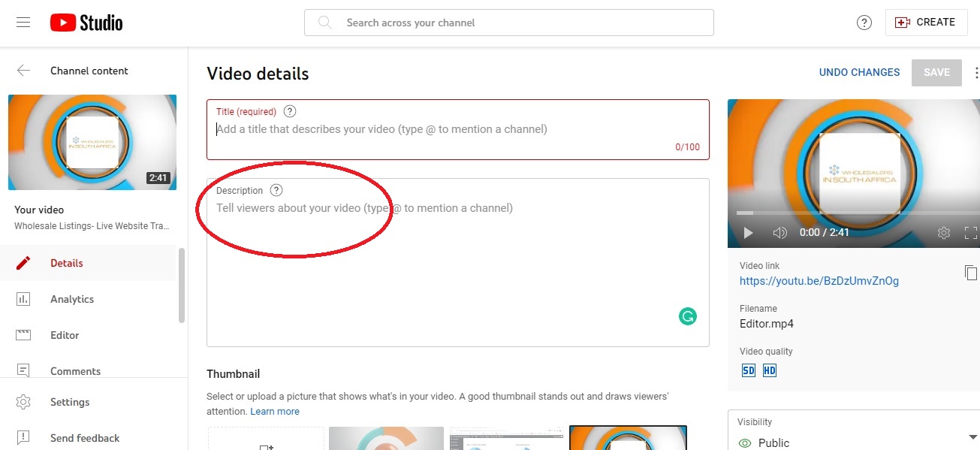Mute the preview video volume
The height and width of the screenshot is (450, 980).
780,233
